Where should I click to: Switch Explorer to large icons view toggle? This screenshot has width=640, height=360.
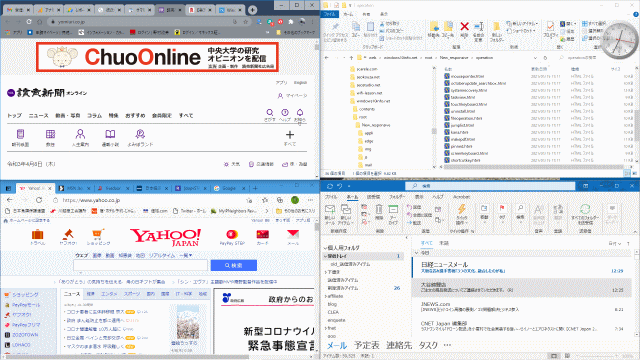[634, 173]
